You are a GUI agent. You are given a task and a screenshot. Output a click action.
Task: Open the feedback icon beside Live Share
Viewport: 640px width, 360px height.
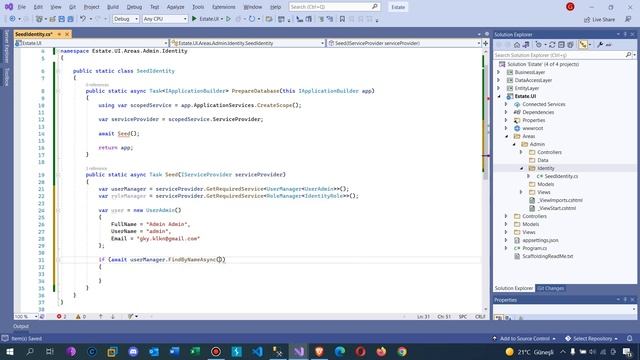628,19
